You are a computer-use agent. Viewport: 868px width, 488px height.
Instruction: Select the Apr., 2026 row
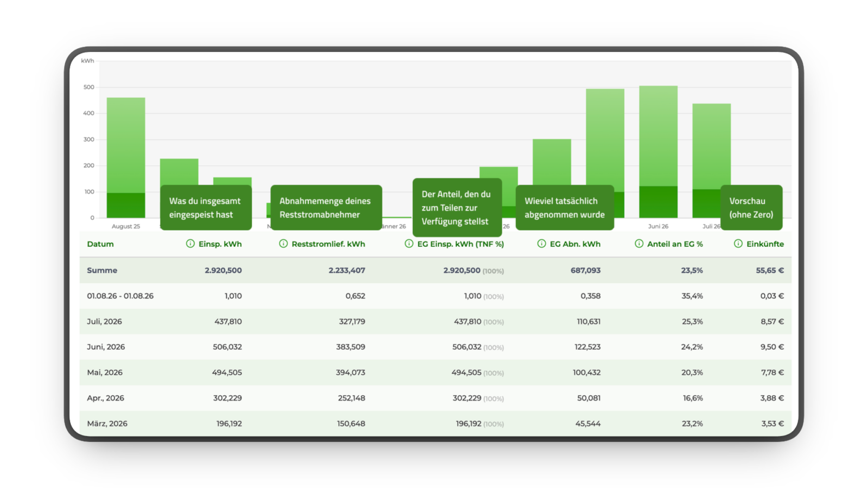point(436,398)
